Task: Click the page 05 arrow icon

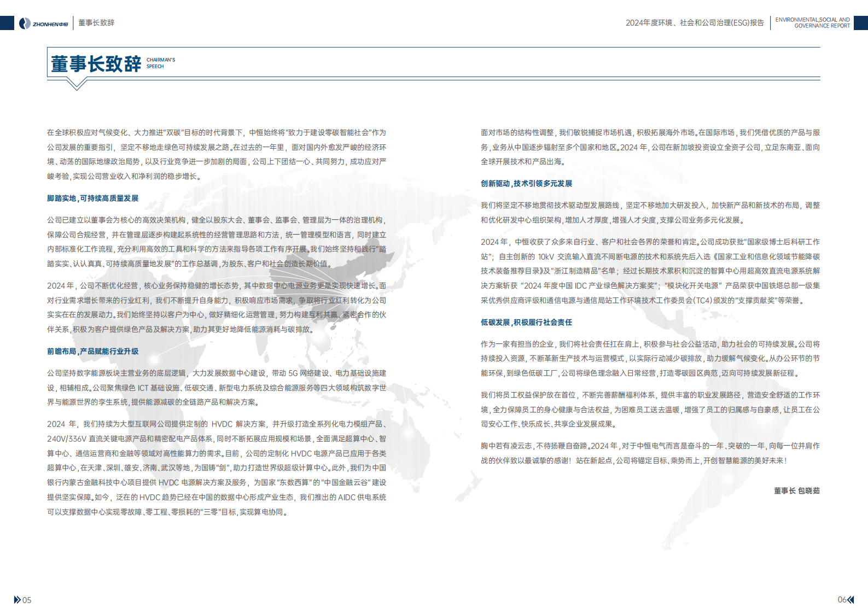Action: (x=17, y=600)
